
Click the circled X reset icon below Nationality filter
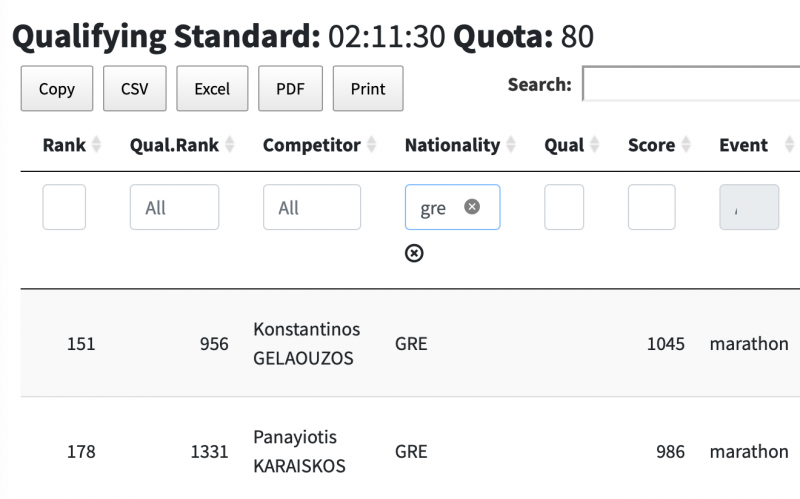(x=414, y=253)
